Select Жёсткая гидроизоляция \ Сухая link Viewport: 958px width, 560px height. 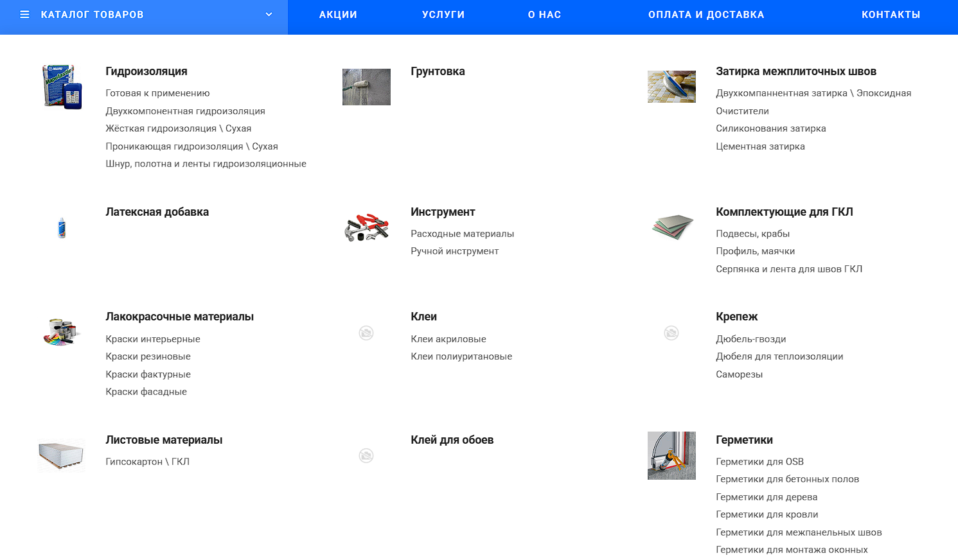(x=179, y=128)
